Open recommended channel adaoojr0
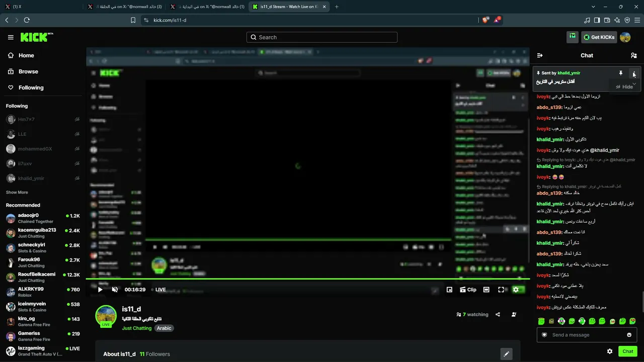This screenshot has width=644, height=362. 43,218
